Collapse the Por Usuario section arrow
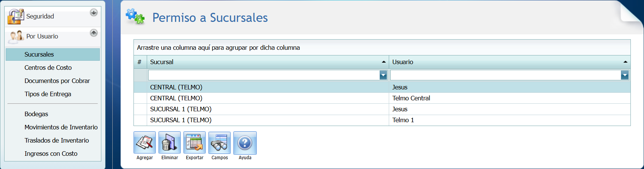Viewport: 644px width, 169px height. 93,33
